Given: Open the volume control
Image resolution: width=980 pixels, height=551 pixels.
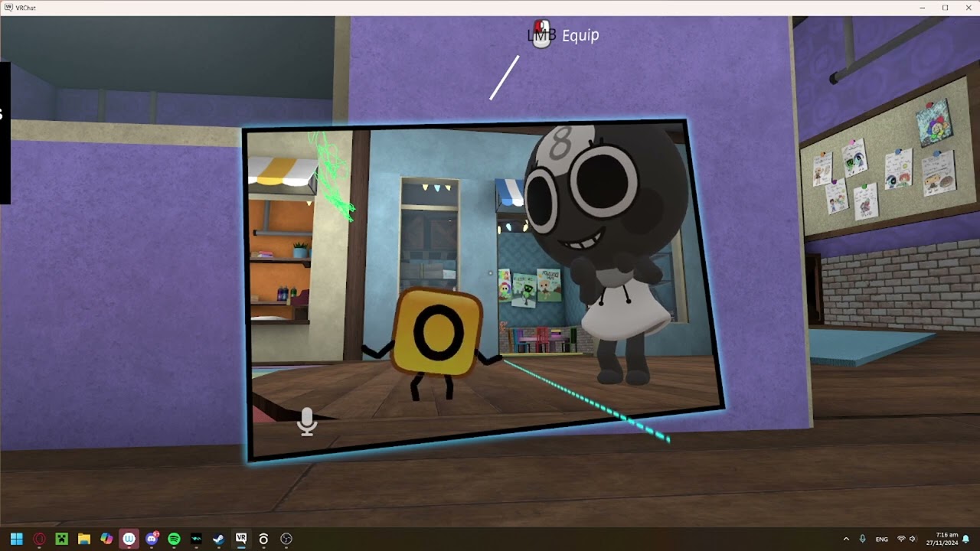Looking at the screenshot, I should 913,539.
